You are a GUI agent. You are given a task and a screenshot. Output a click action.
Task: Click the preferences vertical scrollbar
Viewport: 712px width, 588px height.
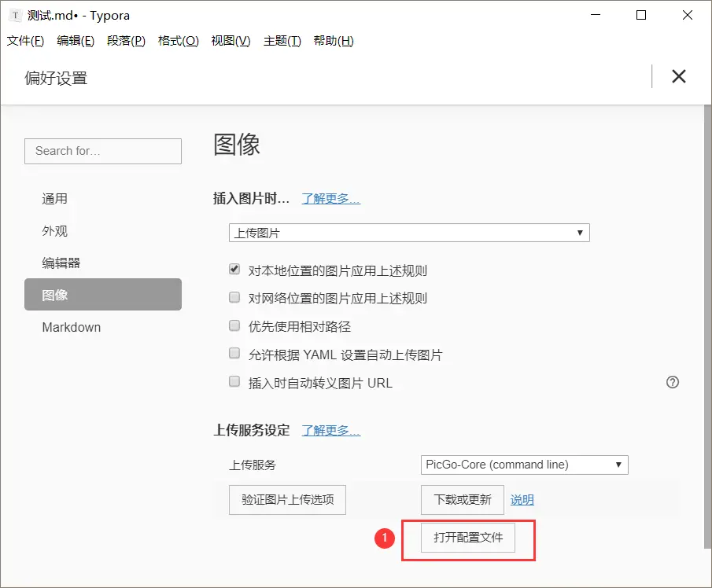[707, 327]
